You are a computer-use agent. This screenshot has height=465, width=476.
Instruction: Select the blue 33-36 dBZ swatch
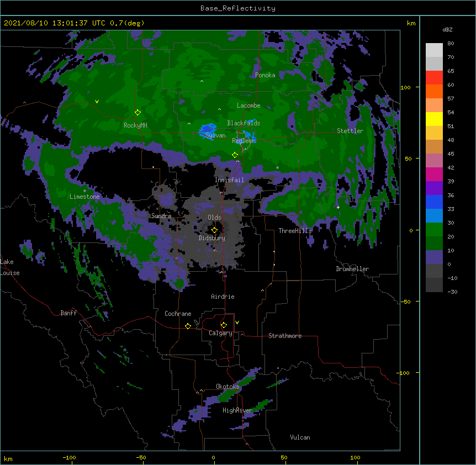[x=434, y=202]
